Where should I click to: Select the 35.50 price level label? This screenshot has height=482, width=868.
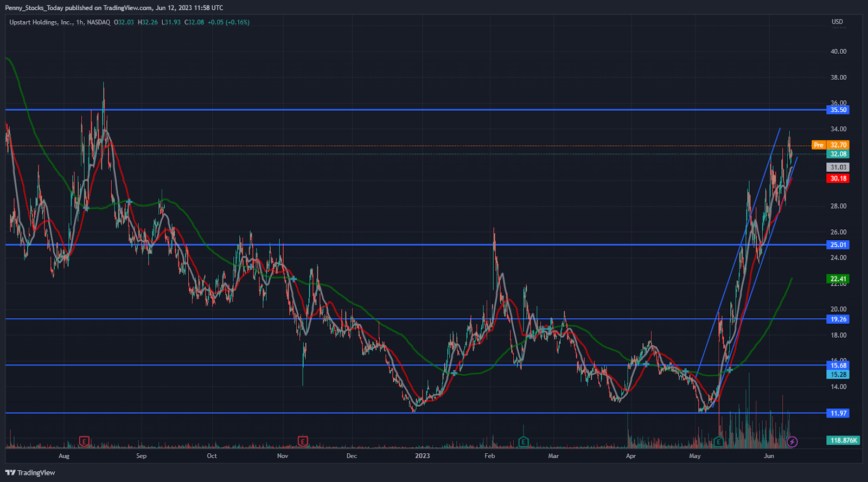coord(838,110)
